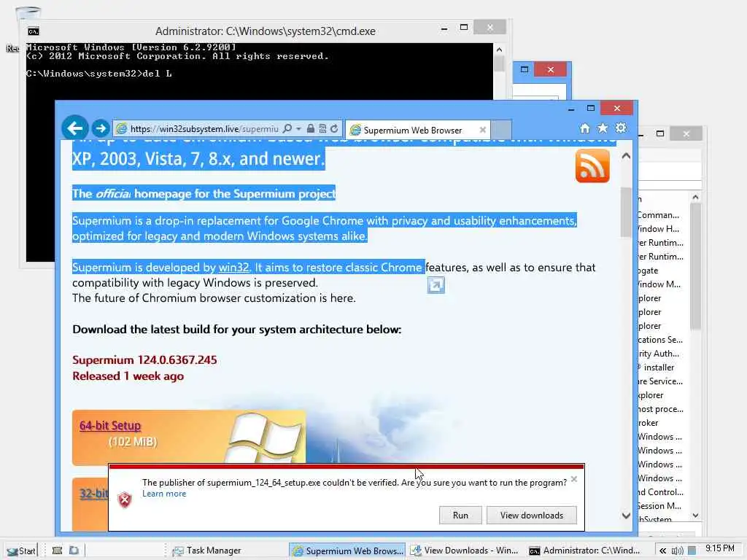This screenshot has height=560, width=747.
Task: Switch to Task Manager on the taskbar
Action: tap(228, 551)
